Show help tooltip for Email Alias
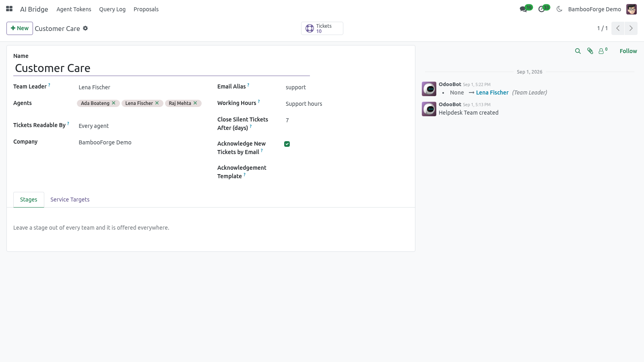The image size is (644, 362). click(x=248, y=85)
